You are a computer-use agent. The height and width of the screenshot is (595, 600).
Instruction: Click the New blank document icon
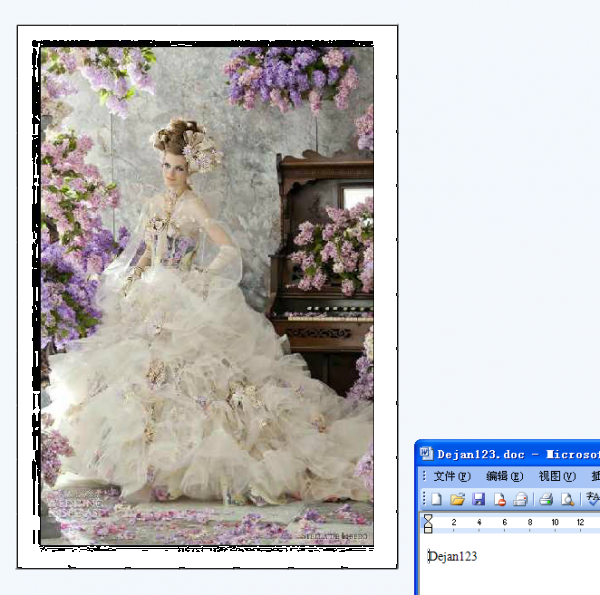pos(437,499)
